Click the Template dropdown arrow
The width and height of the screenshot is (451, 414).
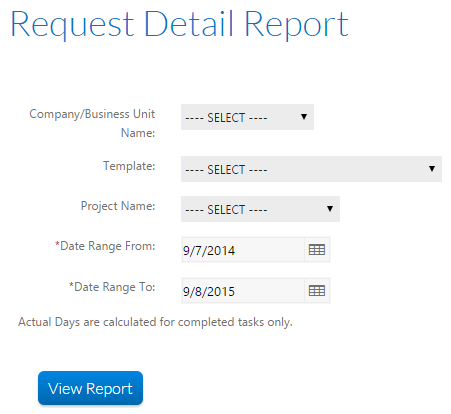[x=432, y=169]
